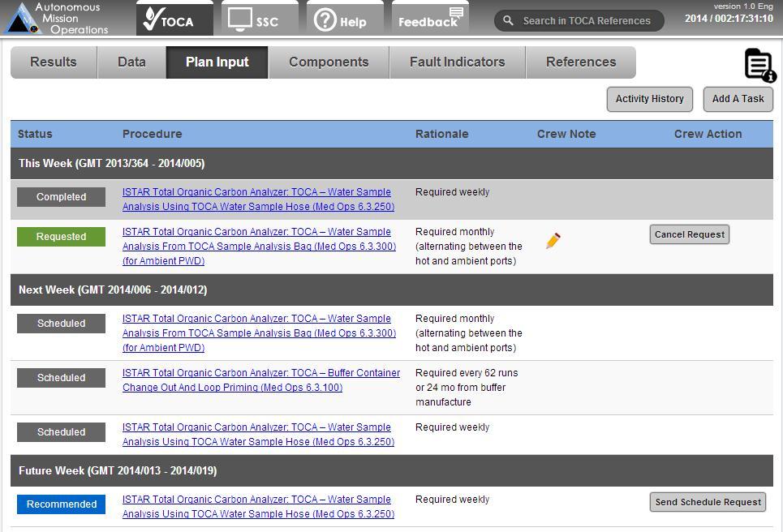Click the magnifier search icon
The width and height of the screenshot is (783, 532).
pos(509,20)
